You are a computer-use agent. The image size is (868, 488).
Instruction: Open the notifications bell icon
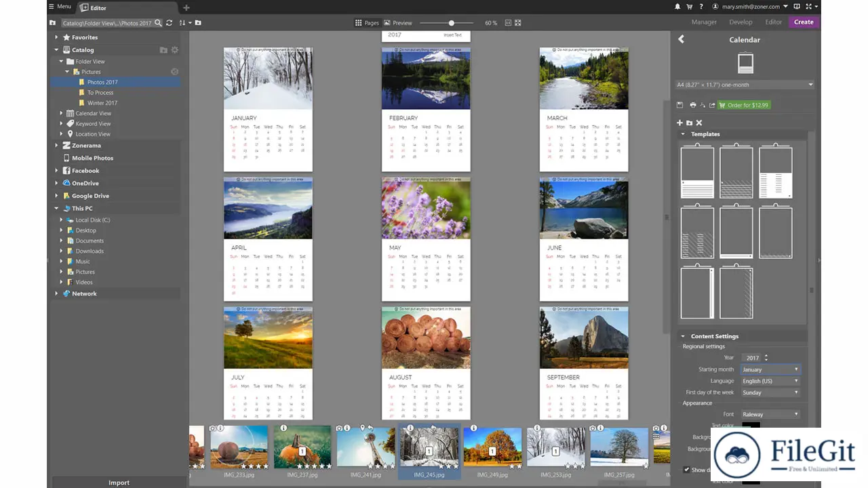click(677, 7)
